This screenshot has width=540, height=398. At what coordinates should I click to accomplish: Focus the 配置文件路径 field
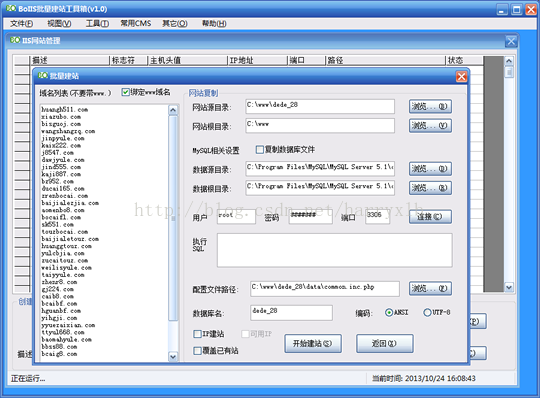tap(325, 289)
